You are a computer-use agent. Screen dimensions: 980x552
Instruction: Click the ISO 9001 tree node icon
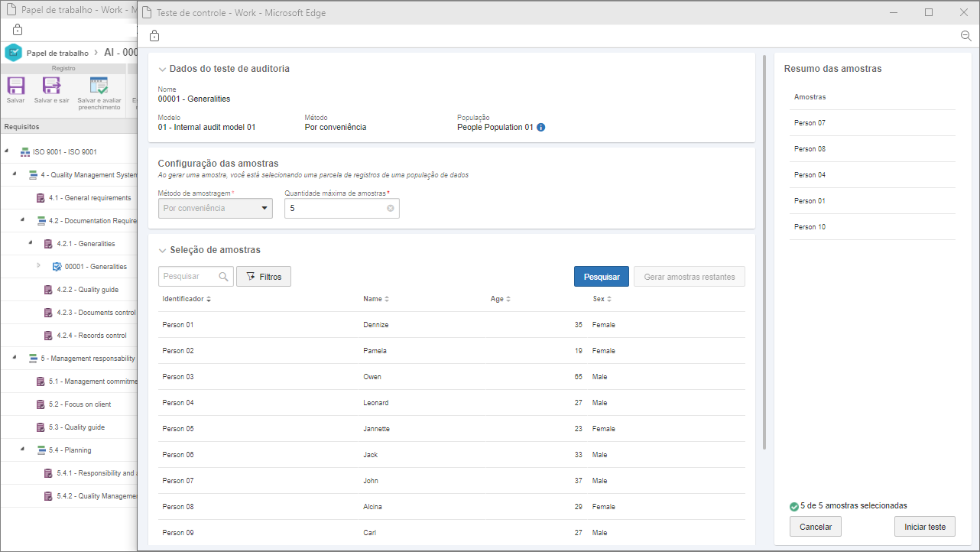(x=24, y=152)
